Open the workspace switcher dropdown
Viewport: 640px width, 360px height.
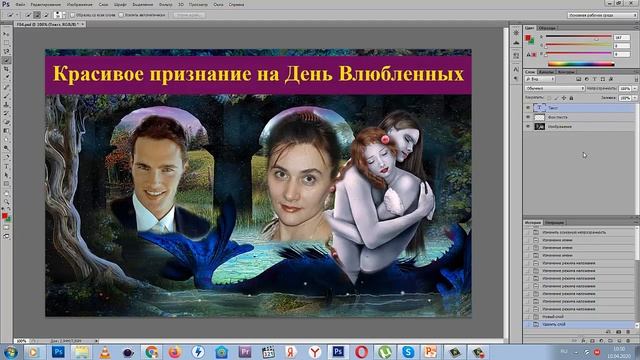tap(602, 15)
